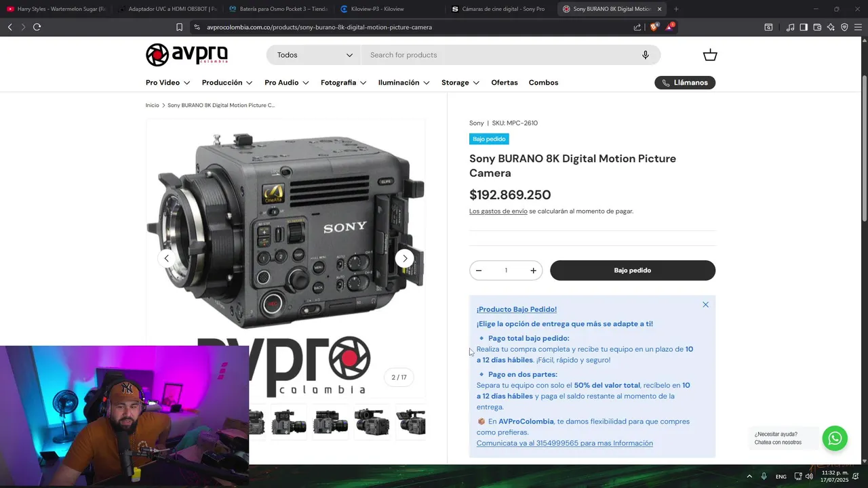Open a new browser tab

click(x=676, y=9)
